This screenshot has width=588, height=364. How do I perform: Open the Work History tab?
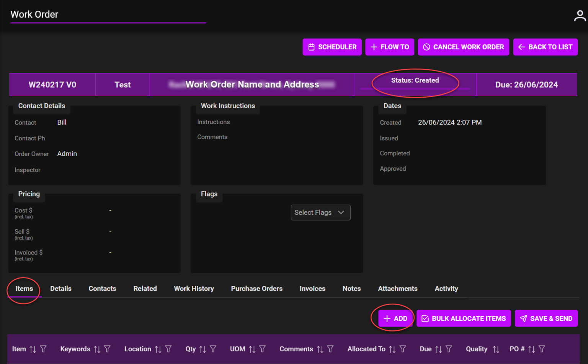(x=194, y=288)
